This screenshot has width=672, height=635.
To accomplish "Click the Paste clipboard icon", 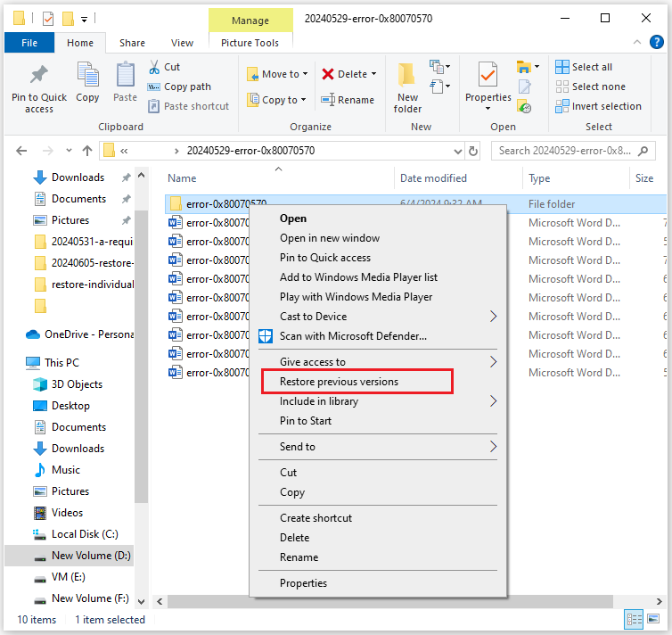I will click(126, 75).
